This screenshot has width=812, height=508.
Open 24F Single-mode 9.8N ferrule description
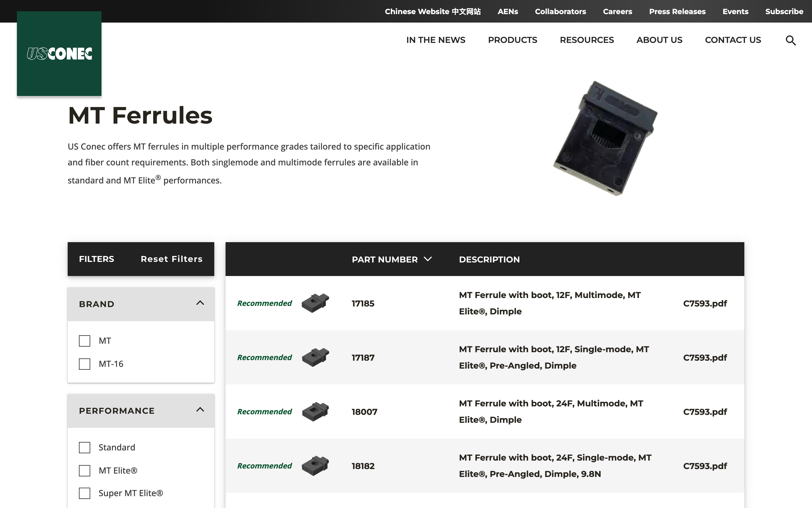pos(555,466)
